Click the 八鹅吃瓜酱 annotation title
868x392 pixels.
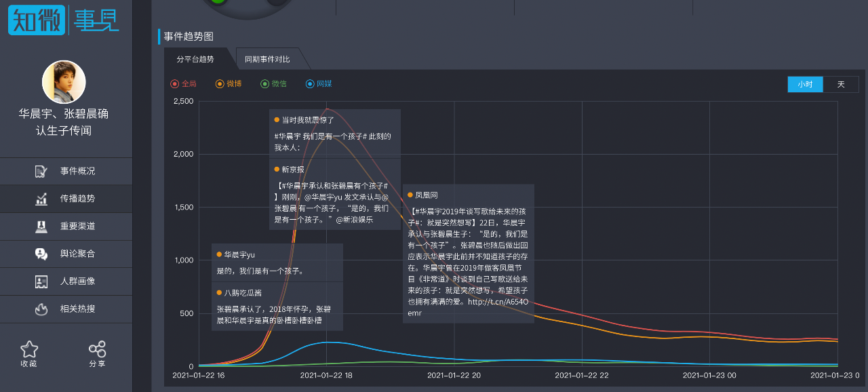[x=243, y=292]
